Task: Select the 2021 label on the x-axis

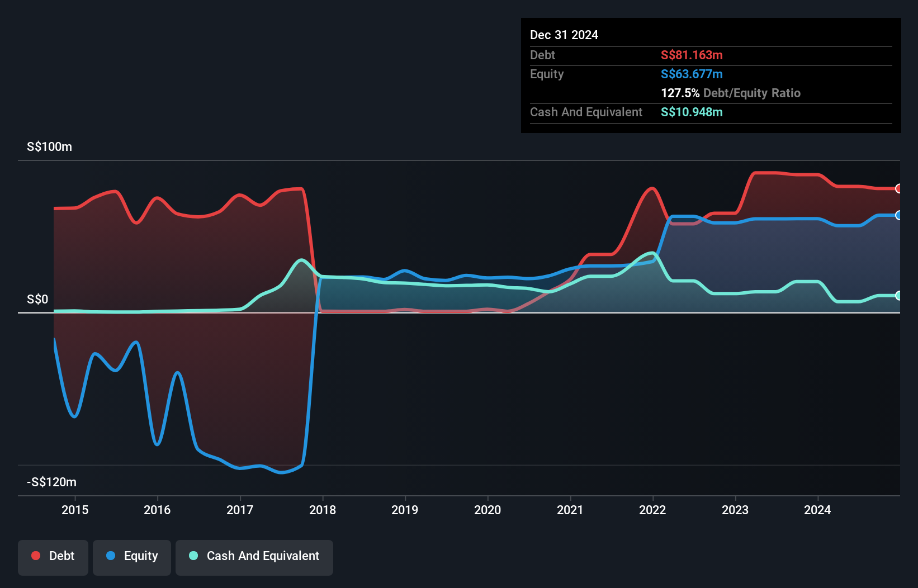Action: coord(570,510)
